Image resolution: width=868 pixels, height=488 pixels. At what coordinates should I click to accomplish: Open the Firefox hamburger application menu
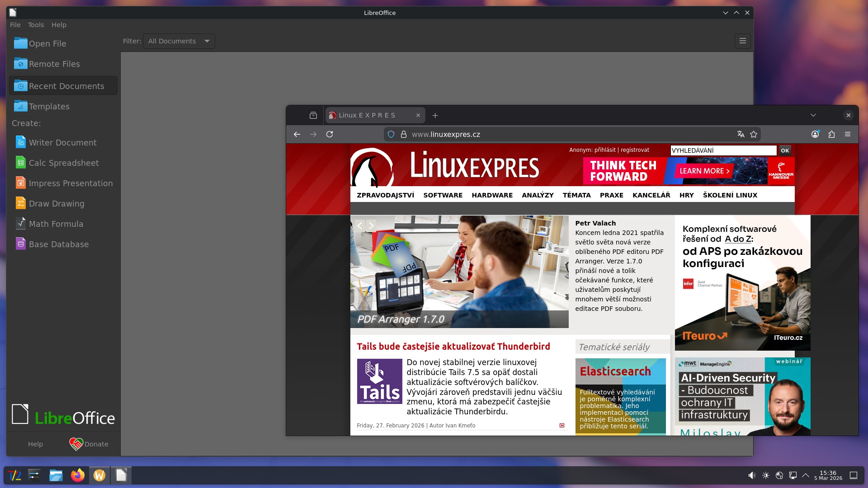(x=848, y=134)
